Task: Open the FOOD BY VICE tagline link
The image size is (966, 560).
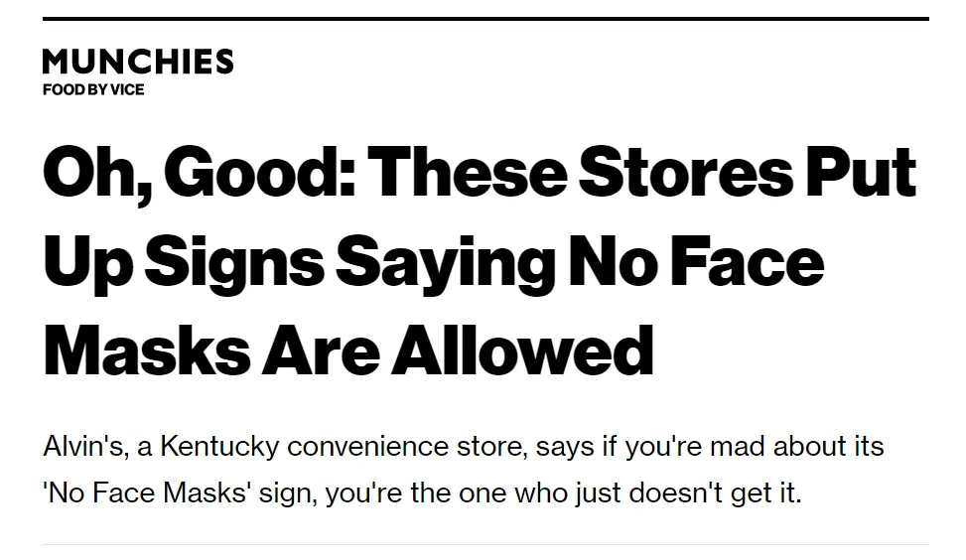Action: (92, 89)
